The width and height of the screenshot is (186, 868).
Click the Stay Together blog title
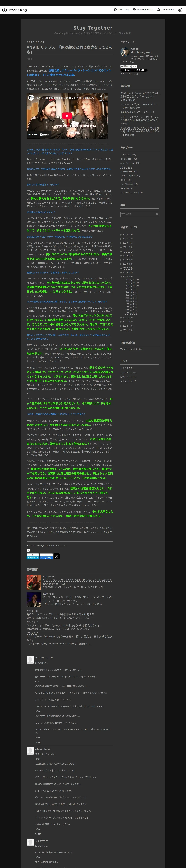(x=93, y=28)
